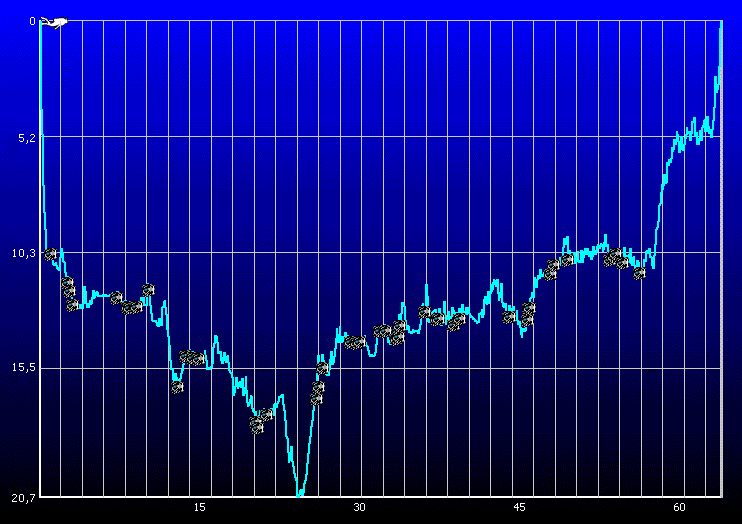Viewport: 742px width, 524px height.
Task: Select the camera marker at minute 36 spike
Action: [x=424, y=311]
